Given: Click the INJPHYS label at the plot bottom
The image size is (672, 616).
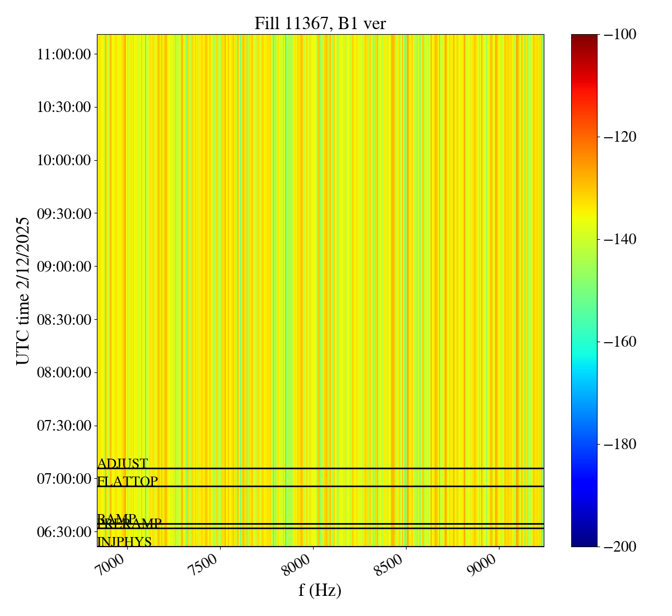Looking at the screenshot, I should (124, 542).
